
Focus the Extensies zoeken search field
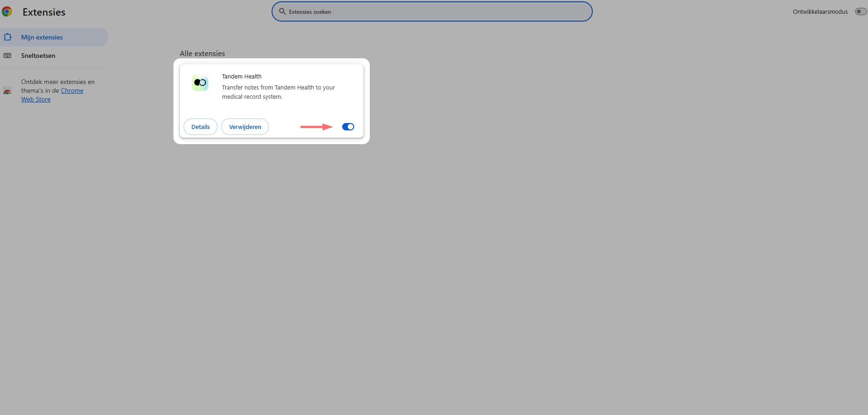[432, 11]
